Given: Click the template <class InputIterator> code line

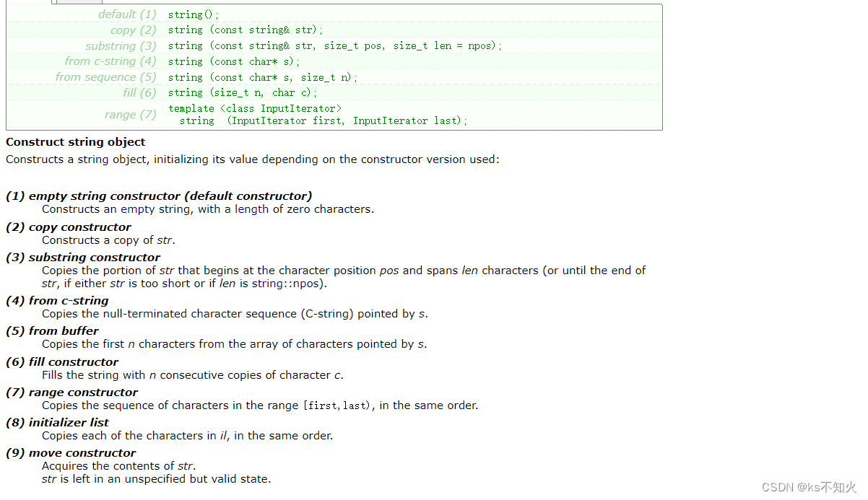Looking at the screenshot, I should tap(255, 109).
